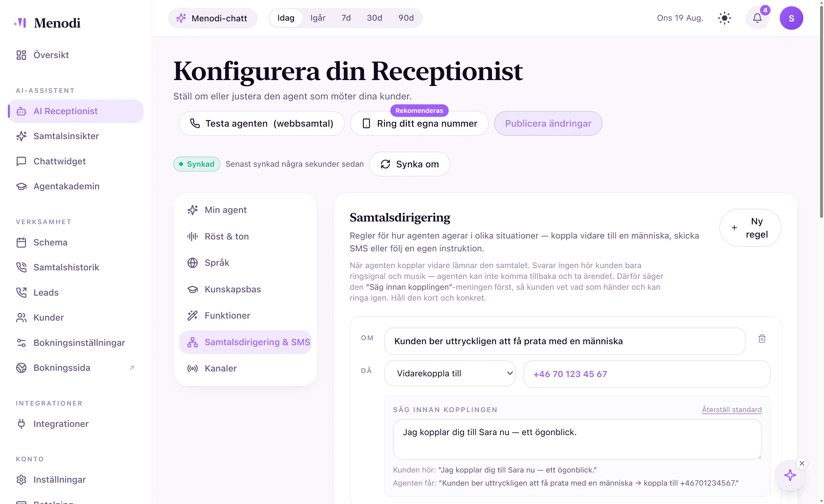
Task: Open Bokningssida external link arrow
Action: click(x=132, y=367)
